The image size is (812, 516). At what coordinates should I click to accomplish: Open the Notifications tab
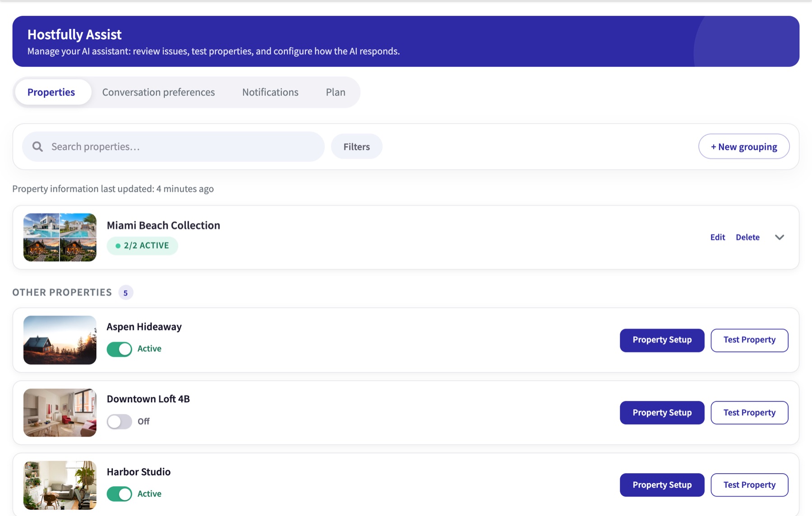(x=270, y=92)
